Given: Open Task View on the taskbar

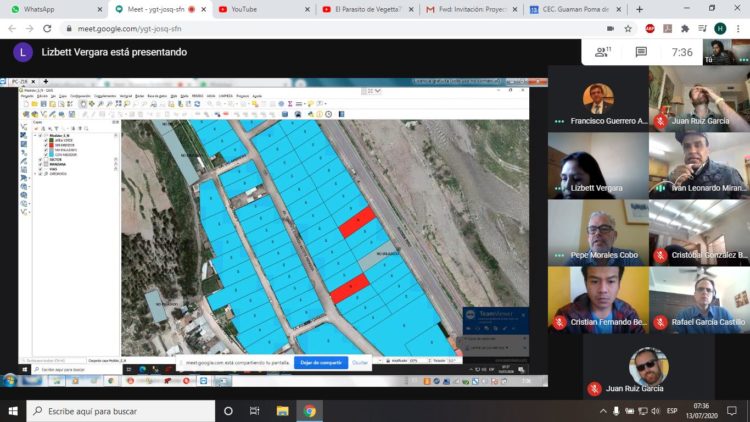Looking at the screenshot, I should (x=255, y=411).
